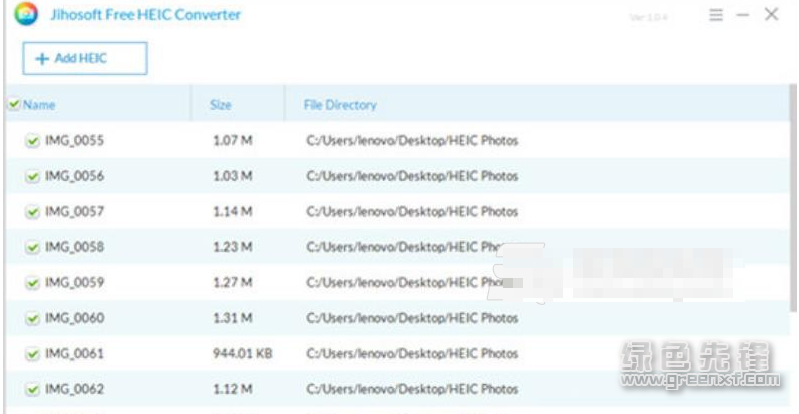Viewport: 799px width, 414px height.
Task: Uncheck the IMG_0055 checkbox
Action: (32, 141)
